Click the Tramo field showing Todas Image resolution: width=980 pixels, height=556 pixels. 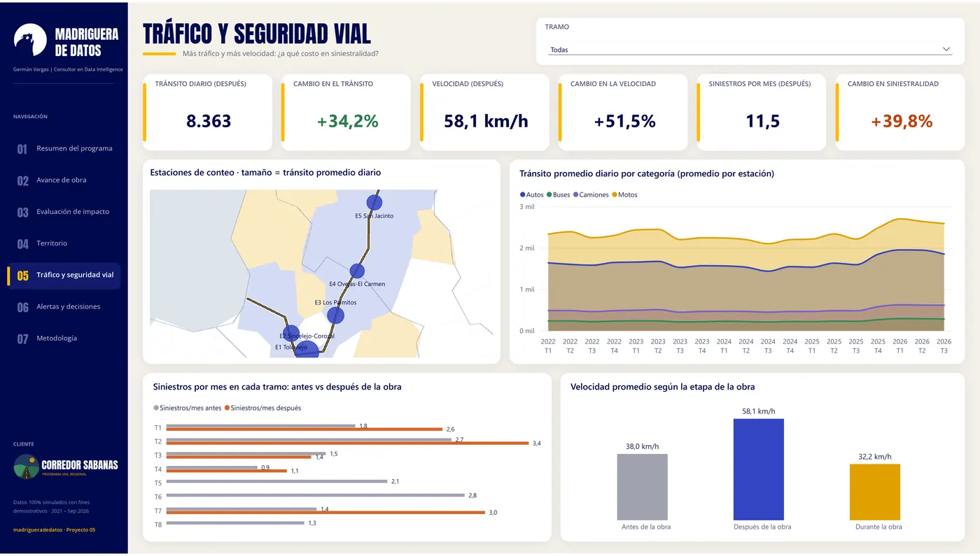point(750,50)
